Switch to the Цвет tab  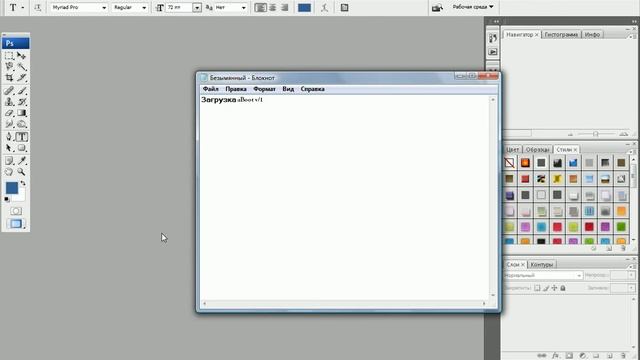point(512,149)
